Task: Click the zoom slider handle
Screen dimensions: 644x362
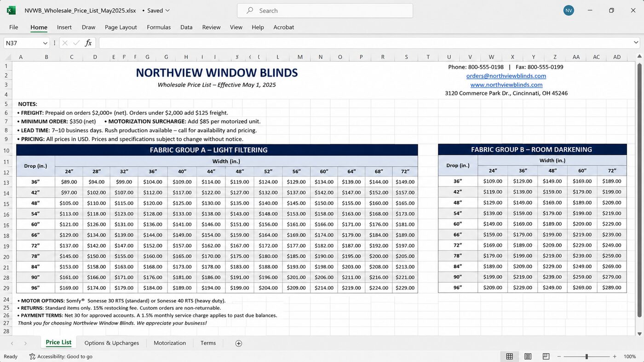Action: tap(586, 356)
